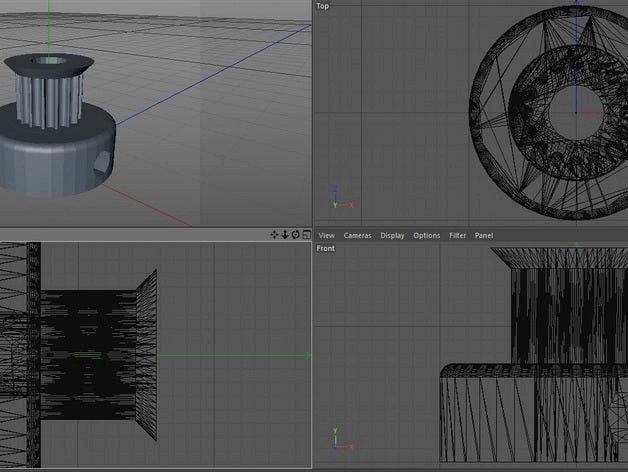Click the Front viewport label

(x=326, y=248)
